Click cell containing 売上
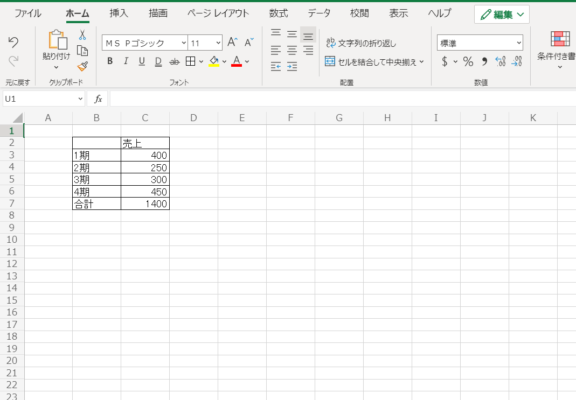The height and width of the screenshot is (400, 576). [x=145, y=143]
